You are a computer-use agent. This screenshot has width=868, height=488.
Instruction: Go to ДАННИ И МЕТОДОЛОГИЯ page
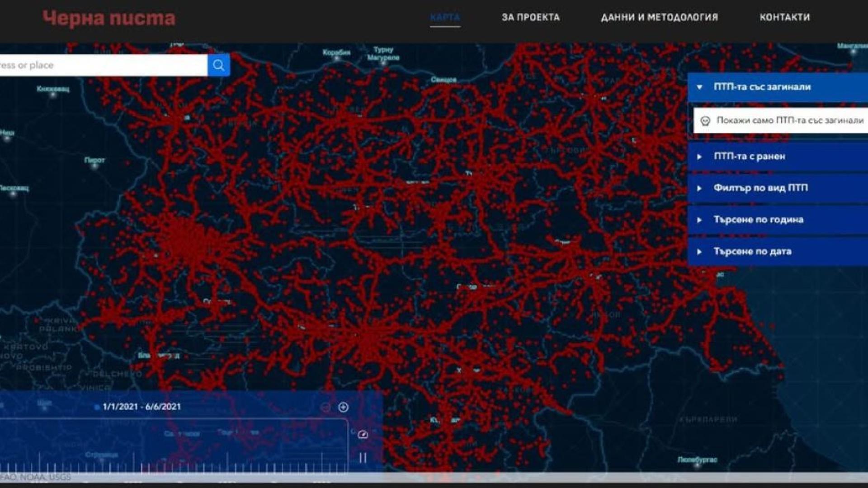click(x=659, y=17)
